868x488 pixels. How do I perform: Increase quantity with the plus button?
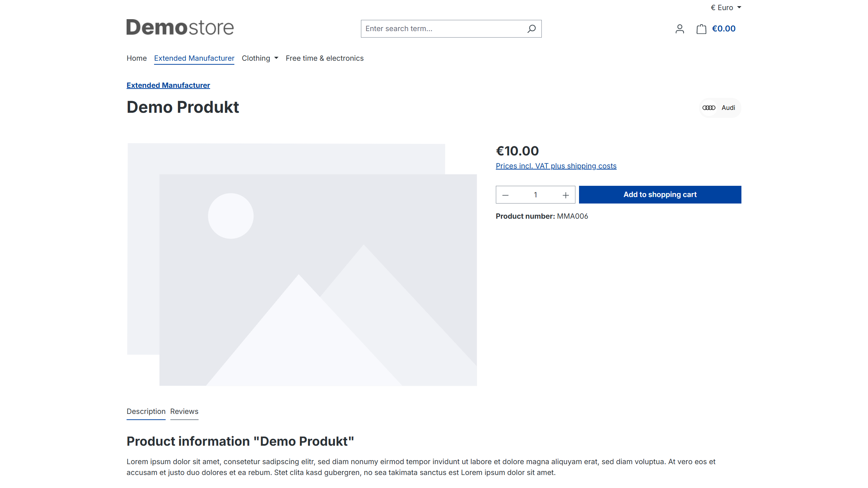point(566,195)
